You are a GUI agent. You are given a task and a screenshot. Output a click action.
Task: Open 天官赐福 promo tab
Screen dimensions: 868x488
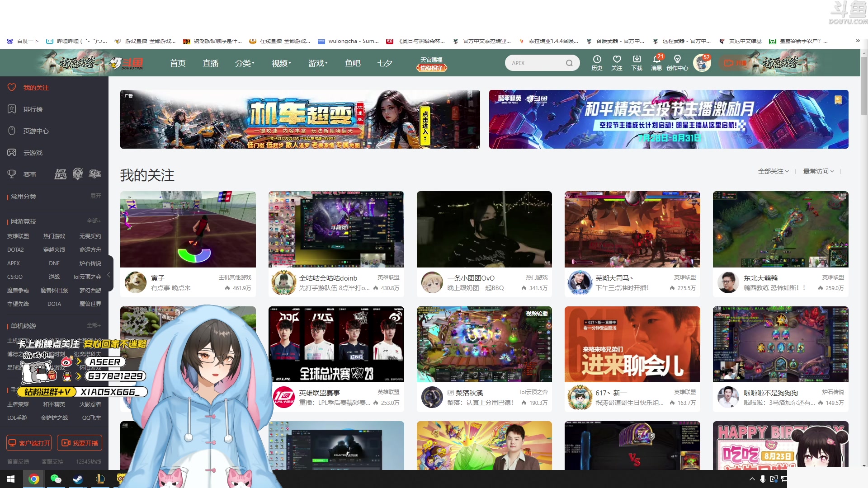431,64
